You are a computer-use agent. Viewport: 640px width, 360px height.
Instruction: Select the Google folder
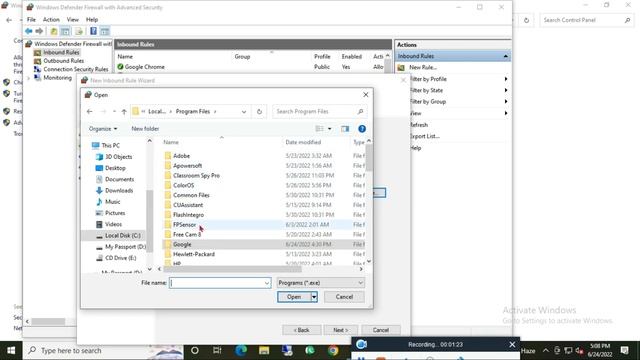click(182, 244)
